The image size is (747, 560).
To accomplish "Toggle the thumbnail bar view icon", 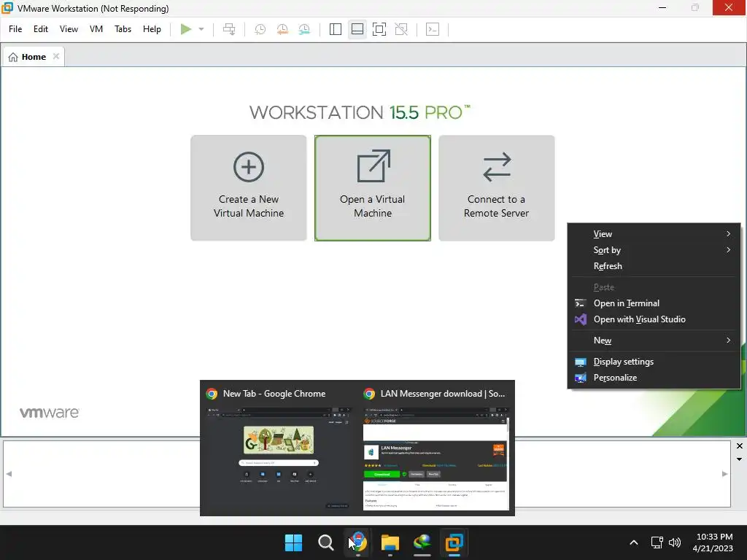I will (357, 29).
